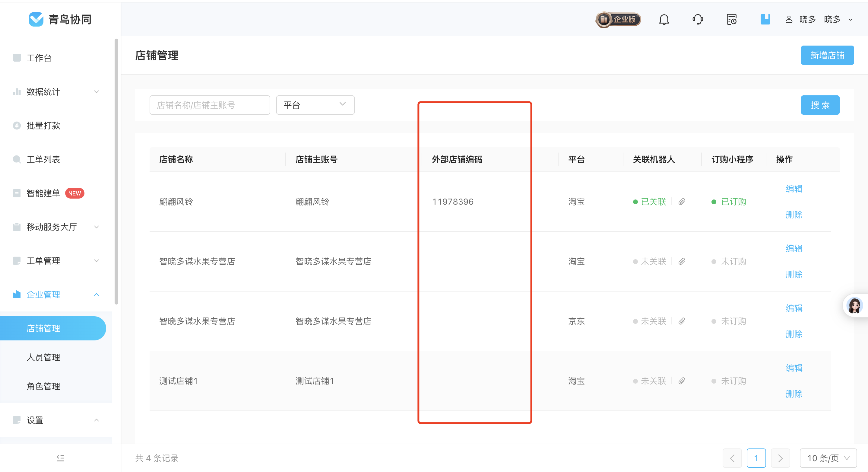Image resolution: width=868 pixels, height=472 pixels.
Task: Click 删除 for 测试店铺1
Action: click(794, 394)
